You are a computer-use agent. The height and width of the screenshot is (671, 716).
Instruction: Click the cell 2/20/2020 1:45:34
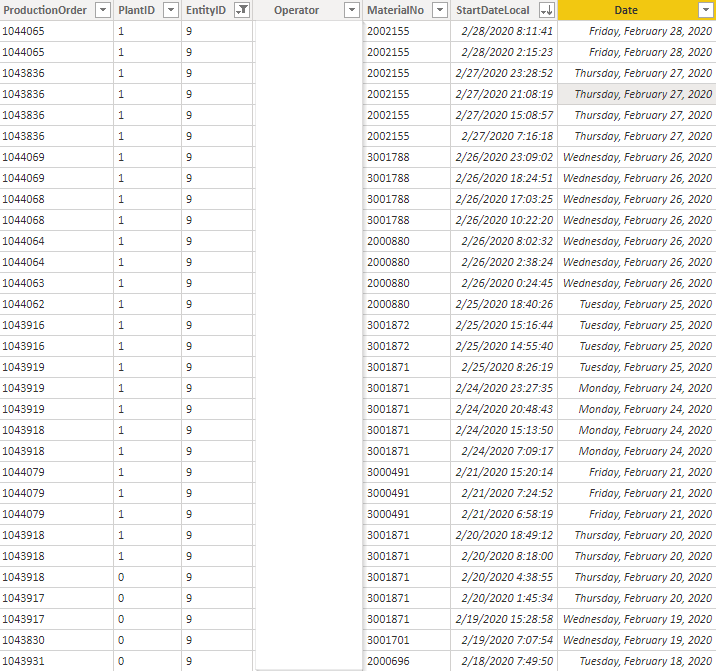[x=504, y=598]
